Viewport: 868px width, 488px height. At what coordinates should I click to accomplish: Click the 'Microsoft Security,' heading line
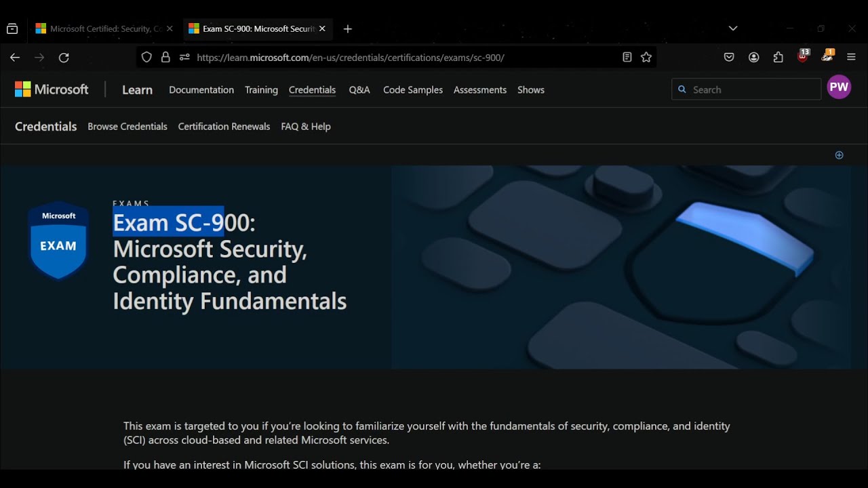[x=210, y=249]
